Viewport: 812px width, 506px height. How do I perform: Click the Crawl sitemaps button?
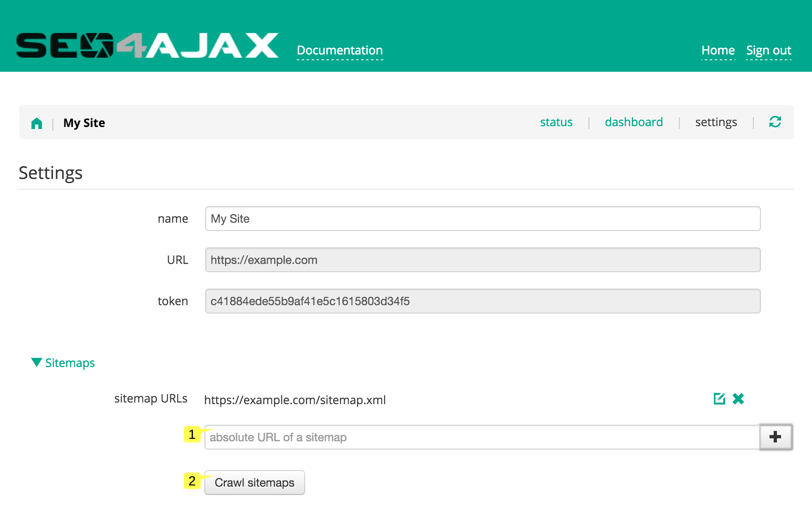(x=254, y=482)
